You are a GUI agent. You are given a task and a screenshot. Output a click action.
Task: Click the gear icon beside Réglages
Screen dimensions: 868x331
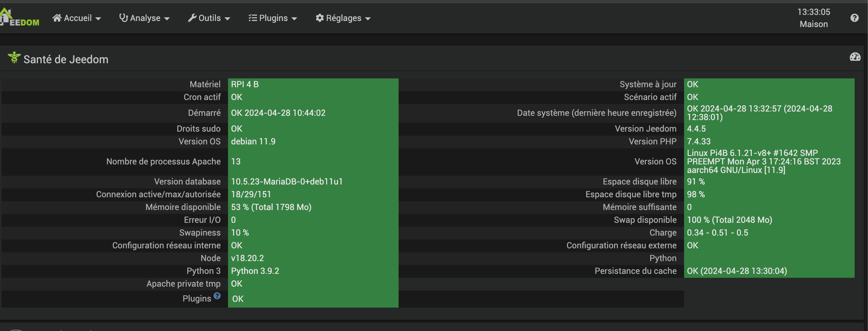(x=320, y=18)
